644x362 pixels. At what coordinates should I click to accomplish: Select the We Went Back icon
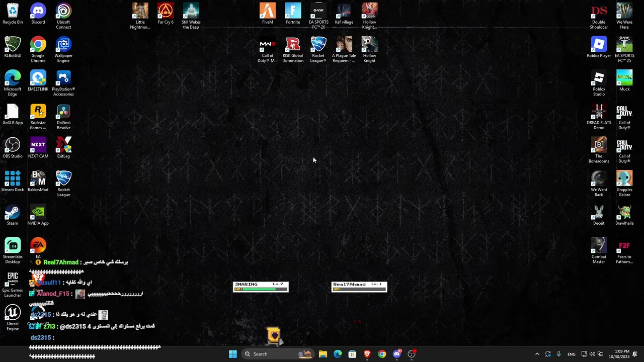[599, 184]
